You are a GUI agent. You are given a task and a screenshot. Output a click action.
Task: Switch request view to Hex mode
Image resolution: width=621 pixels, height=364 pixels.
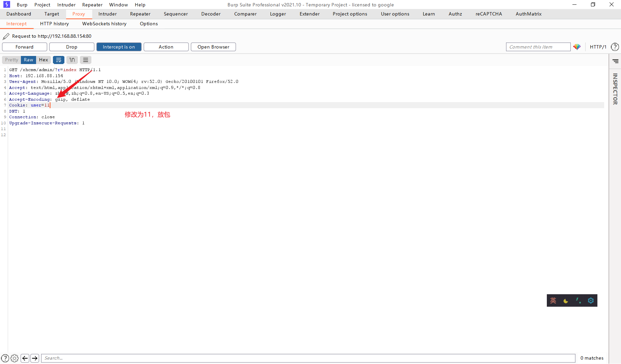[43, 60]
